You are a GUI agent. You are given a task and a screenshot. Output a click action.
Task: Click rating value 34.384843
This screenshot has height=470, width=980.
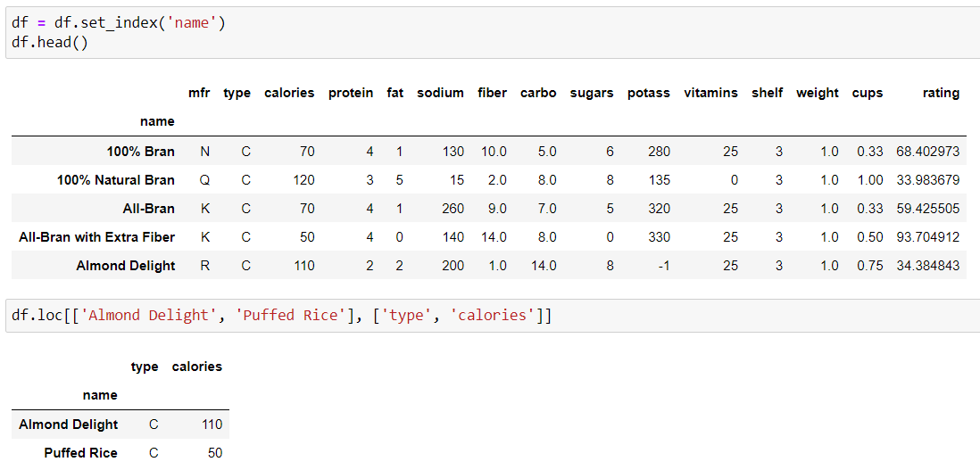coord(926,266)
